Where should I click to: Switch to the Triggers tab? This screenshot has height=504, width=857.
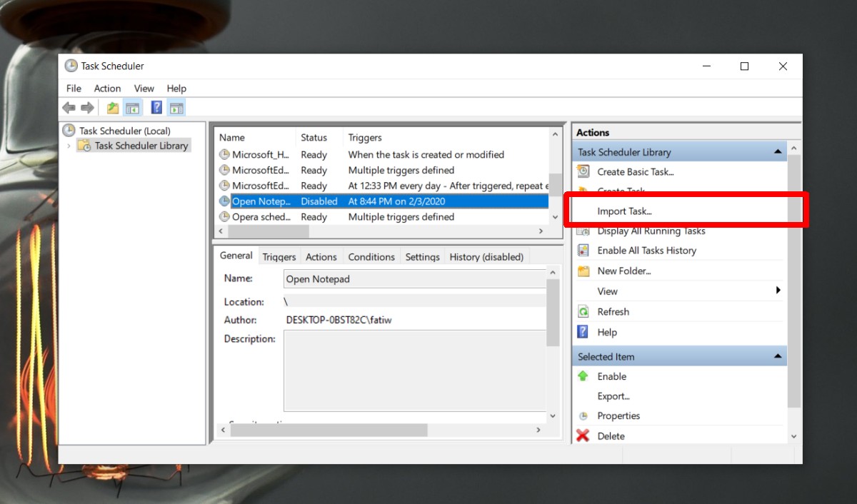pos(279,256)
